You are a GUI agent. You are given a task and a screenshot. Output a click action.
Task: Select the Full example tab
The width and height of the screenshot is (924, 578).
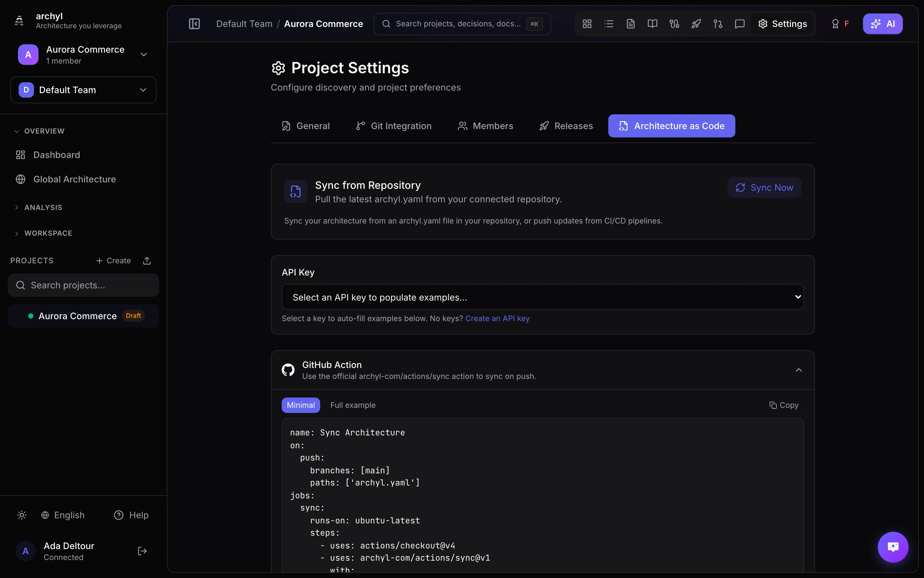coord(353,405)
